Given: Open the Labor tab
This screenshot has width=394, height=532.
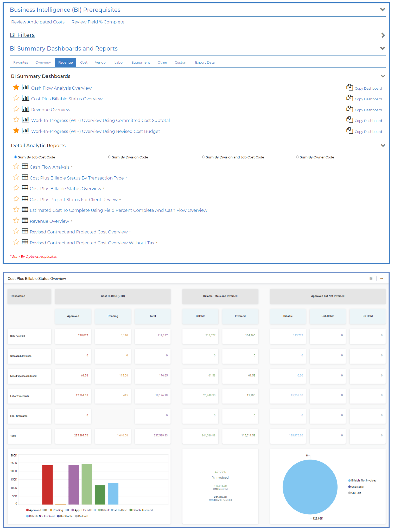Looking at the screenshot, I should pyautogui.click(x=119, y=63).
